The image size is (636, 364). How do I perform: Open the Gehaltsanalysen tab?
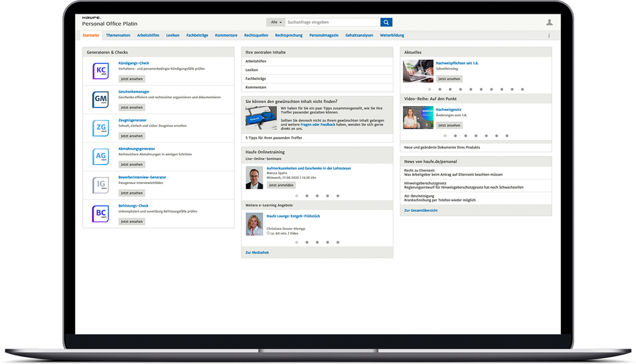tap(359, 35)
